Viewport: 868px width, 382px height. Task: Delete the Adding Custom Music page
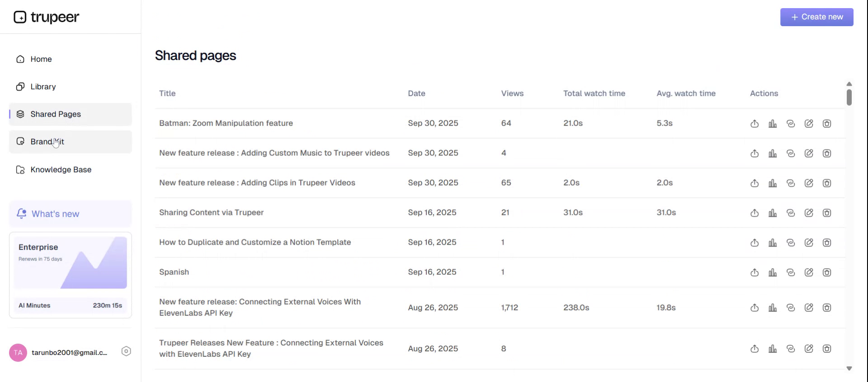click(827, 154)
